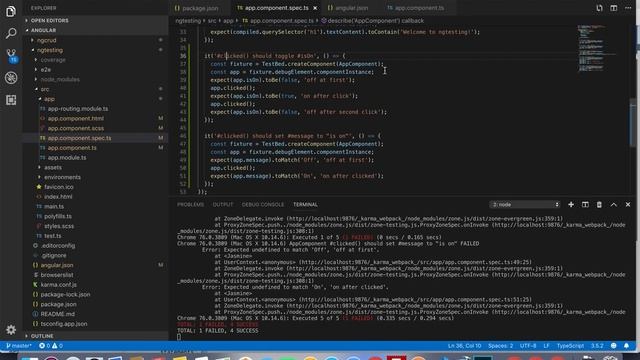Open the Extensions view in activity bar
Viewport: 640px width, 360px height.
[x=11, y=100]
